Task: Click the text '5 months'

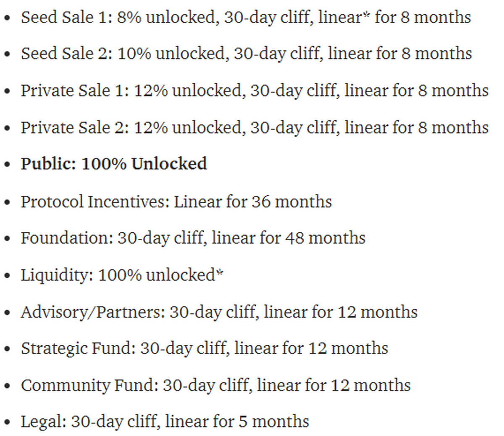Action: [274, 421]
